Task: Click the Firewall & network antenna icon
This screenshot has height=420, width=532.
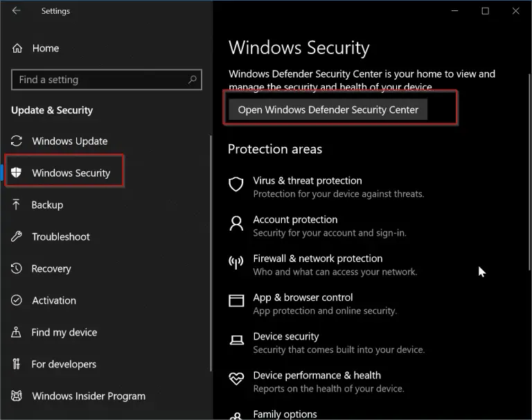Action: [x=236, y=262]
